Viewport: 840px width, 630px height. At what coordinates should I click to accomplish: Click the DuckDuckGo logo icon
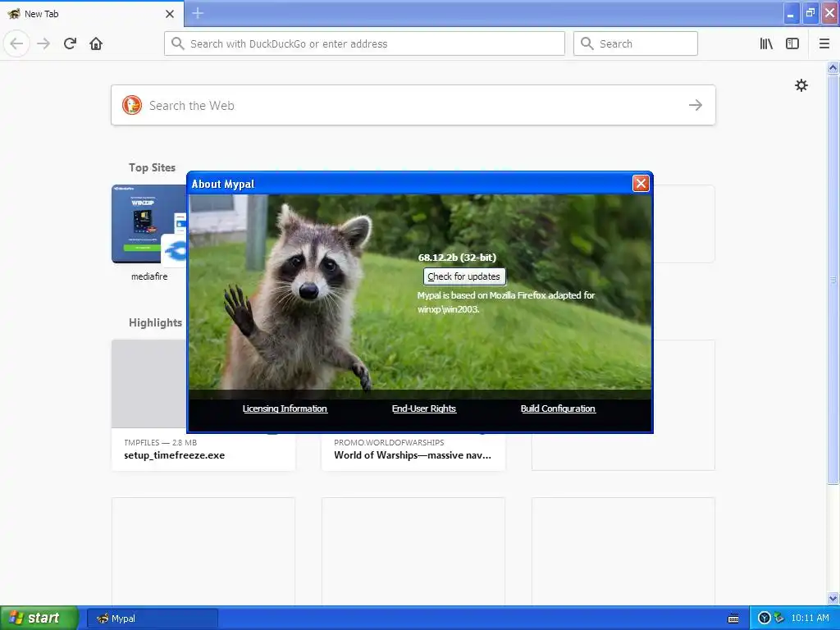pyautogui.click(x=132, y=105)
